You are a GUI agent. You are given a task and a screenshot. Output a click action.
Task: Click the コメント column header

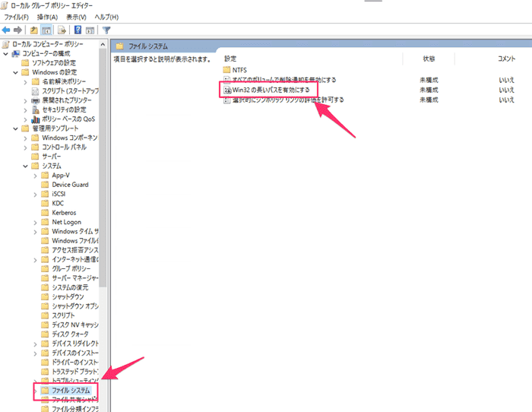coord(506,59)
